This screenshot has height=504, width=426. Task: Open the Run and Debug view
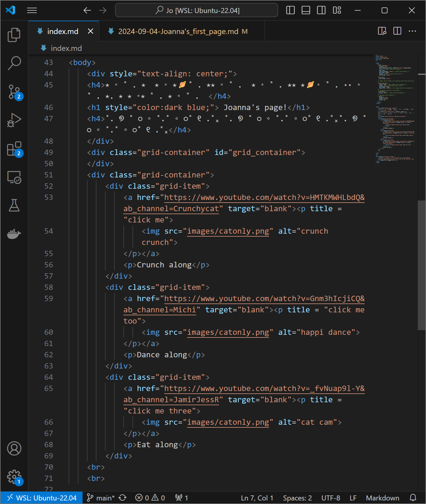(14, 120)
